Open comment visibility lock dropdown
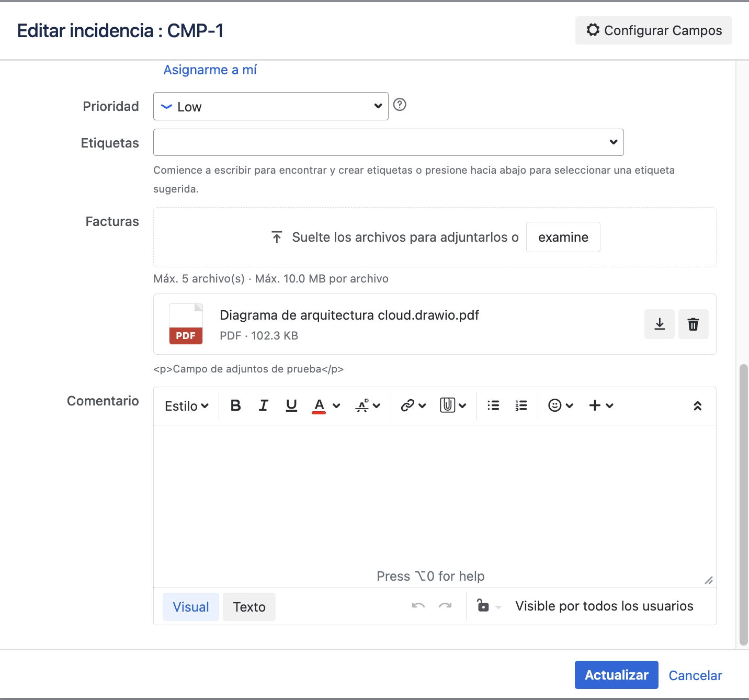The height and width of the screenshot is (700, 749). click(489, 606)
